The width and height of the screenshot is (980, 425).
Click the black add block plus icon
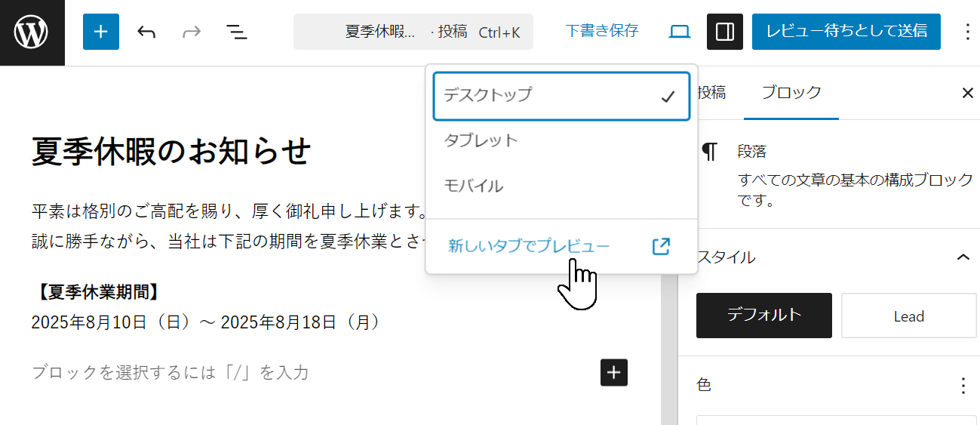(x=614, y=372)
